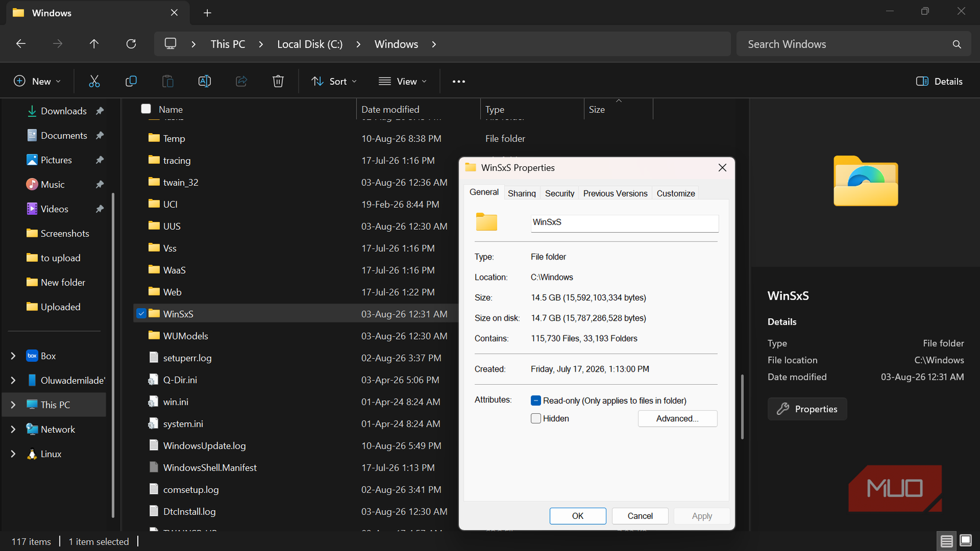Switch to the Customize tab
Image resolution: width=980 pixels, height=551 pixels.
coord(675,194)
